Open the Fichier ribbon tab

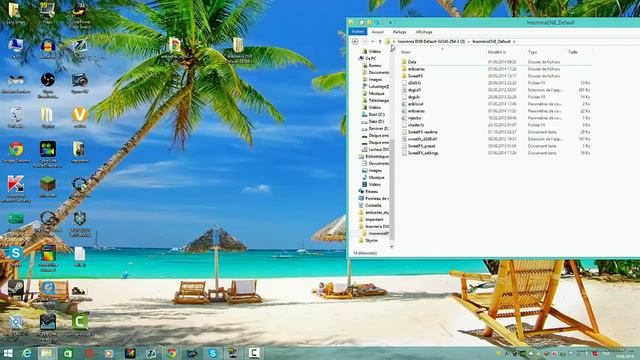pyautogui.click(x=358, y=32)
